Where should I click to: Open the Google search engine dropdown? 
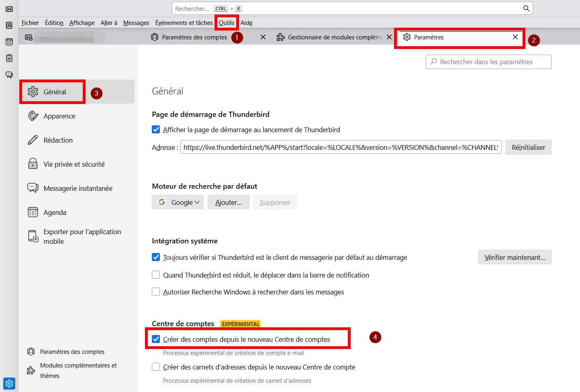(178, 202)
